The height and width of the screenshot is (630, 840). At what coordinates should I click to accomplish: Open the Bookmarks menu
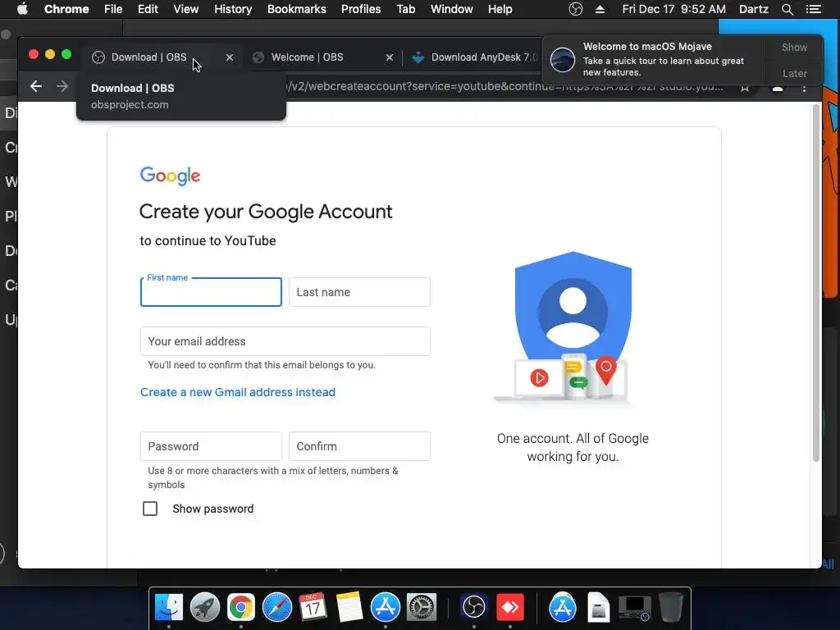click(297, 9)
